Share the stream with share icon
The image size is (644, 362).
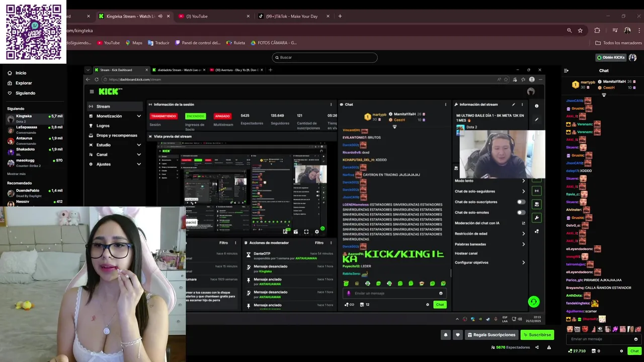[537, 347]
